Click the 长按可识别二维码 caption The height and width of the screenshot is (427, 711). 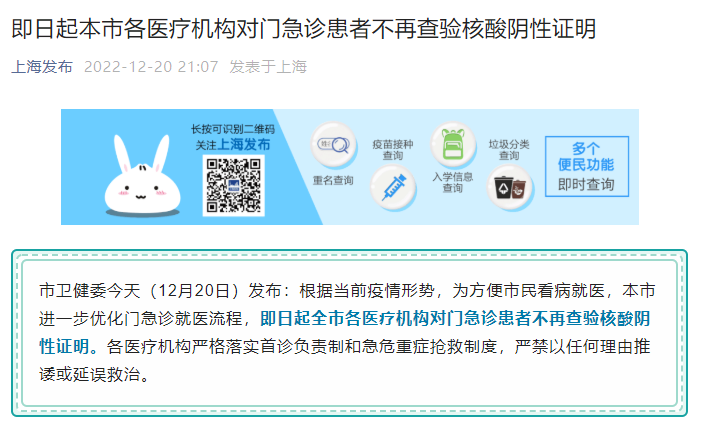[233, 129]
